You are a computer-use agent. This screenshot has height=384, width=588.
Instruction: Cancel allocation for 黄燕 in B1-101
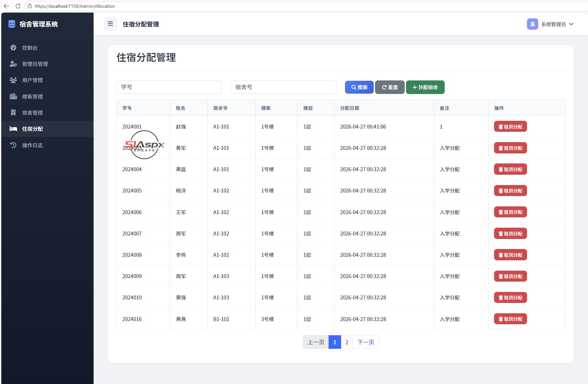510,319
